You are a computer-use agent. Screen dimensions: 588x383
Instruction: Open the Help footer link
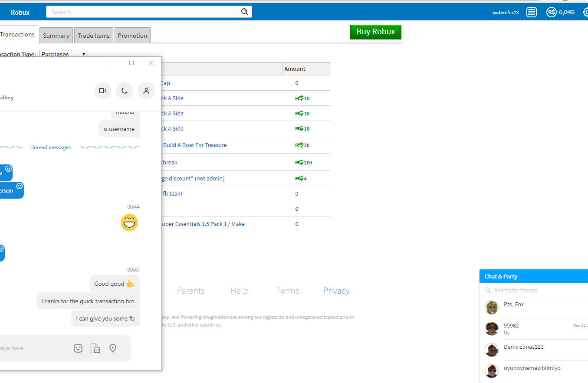(x=239, y=291)
